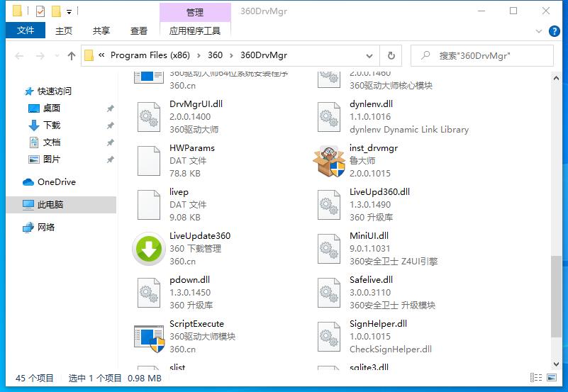The image size is (568, 392).
Task: Click the LiveUpdate360 green download icon
Action: (148, 249)
